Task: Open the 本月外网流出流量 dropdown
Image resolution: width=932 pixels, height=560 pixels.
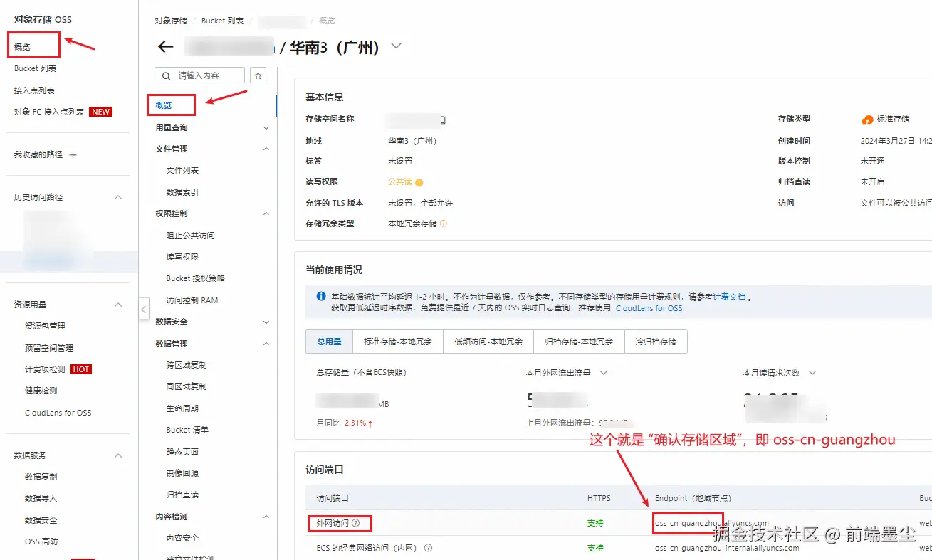Action: (x=604, y=373)
